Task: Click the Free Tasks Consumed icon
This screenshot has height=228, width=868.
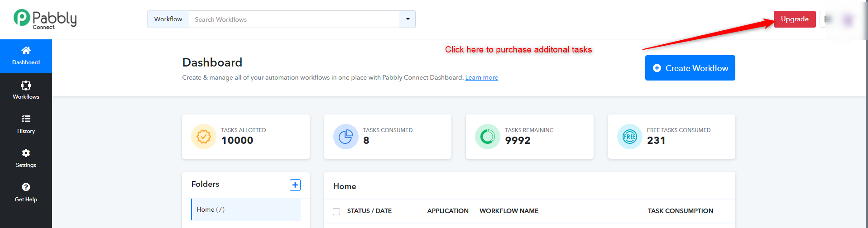Action: (630, 137)
